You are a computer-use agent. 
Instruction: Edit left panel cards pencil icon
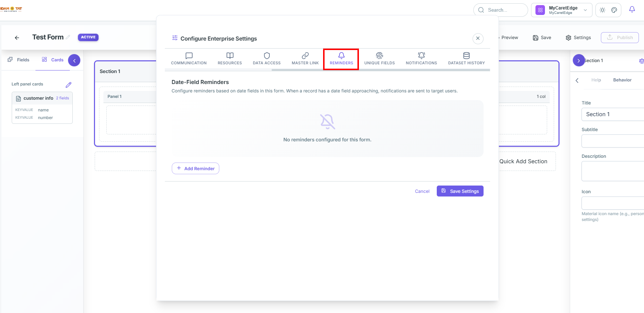pyautogui.click(x=68, y=85)
